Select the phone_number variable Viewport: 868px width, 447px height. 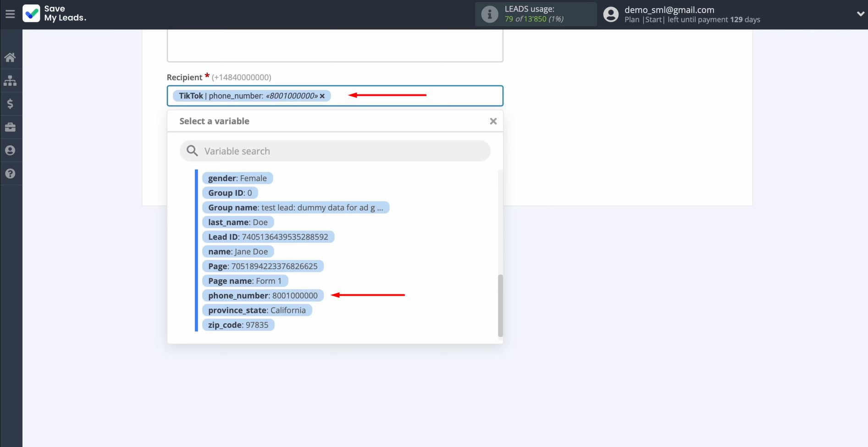click(263, 296)
